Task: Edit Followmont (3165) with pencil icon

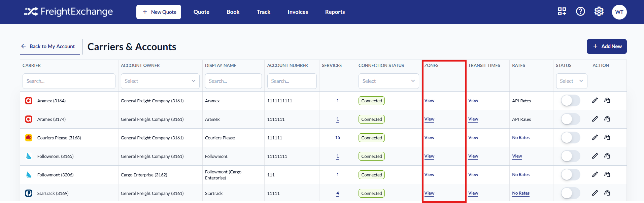Action: point(595,156)
